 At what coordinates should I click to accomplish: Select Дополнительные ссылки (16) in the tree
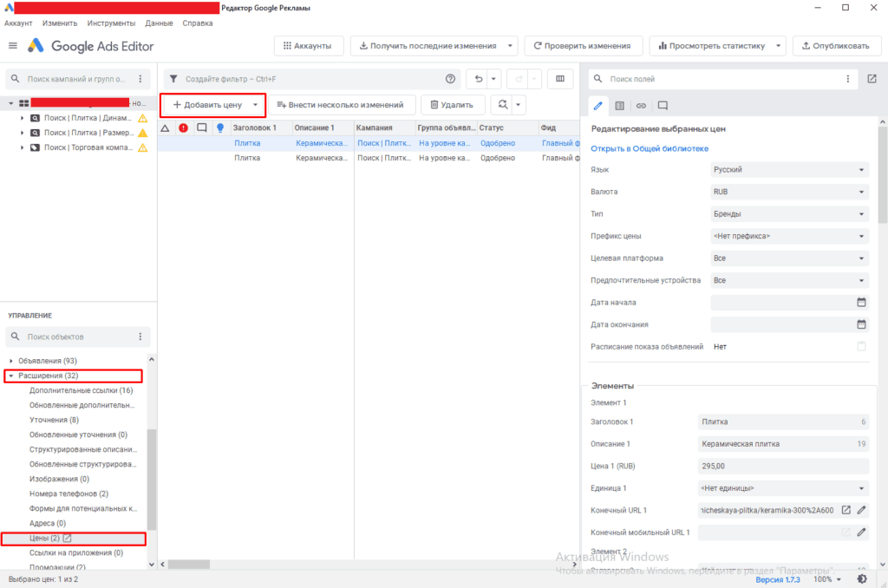point(81,390)
